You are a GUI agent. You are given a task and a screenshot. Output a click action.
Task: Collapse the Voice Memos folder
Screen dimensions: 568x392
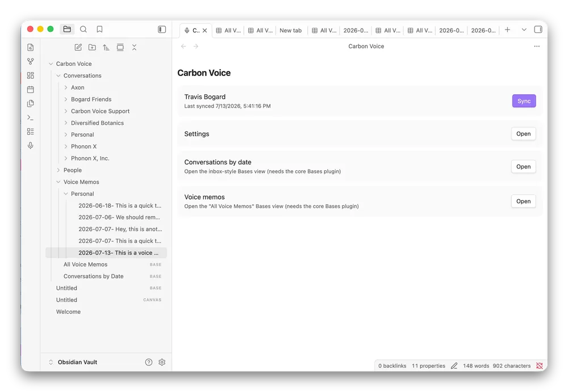59,182
